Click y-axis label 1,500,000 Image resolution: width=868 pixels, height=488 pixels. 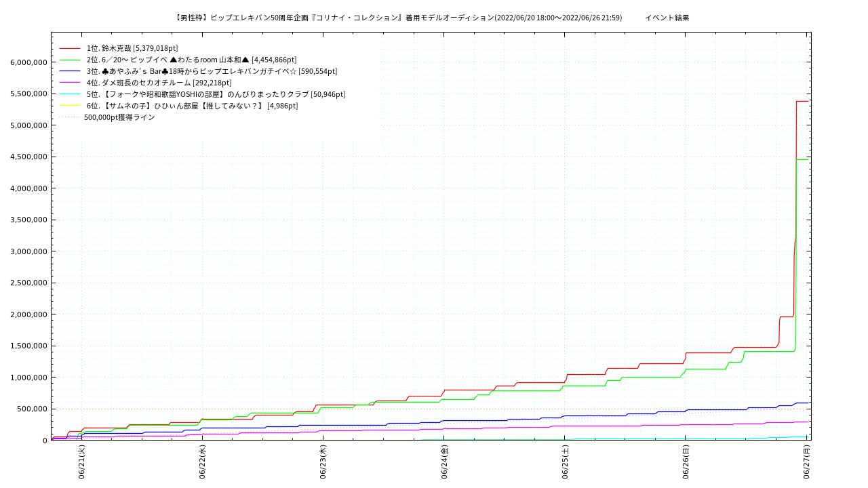click(28, 346)
